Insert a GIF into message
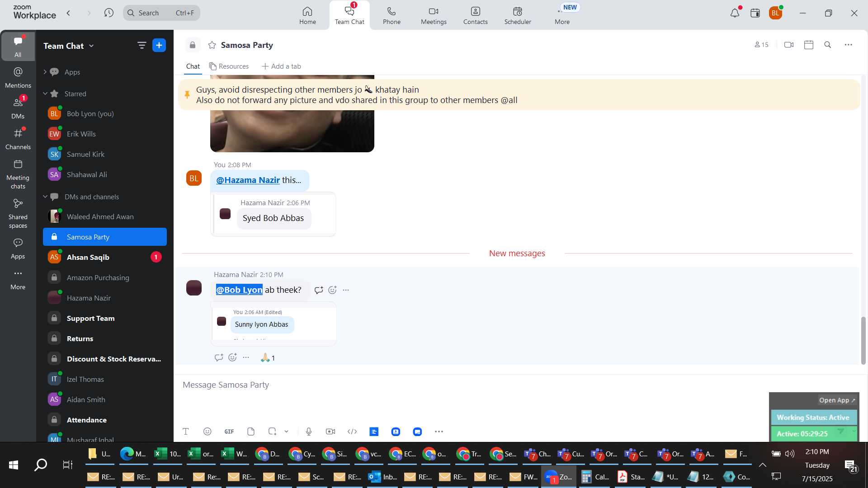Screen dimensions: 868x488 pos(229,432)
